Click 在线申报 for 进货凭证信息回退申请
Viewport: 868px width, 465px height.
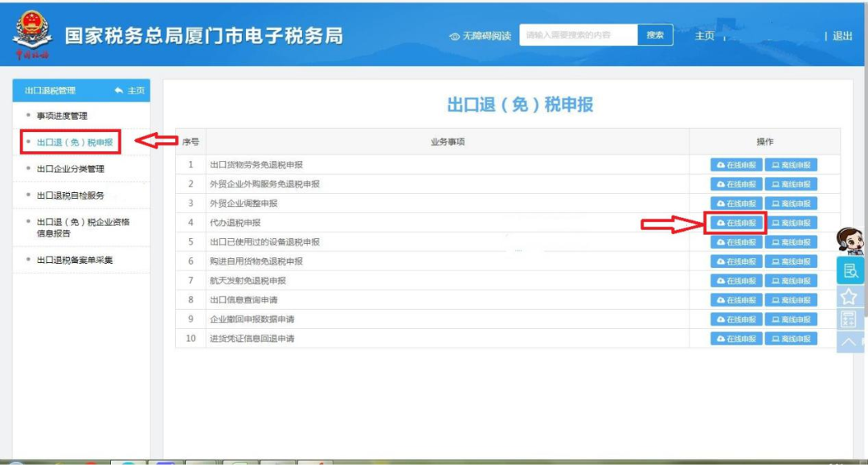(x=736, y=338)
